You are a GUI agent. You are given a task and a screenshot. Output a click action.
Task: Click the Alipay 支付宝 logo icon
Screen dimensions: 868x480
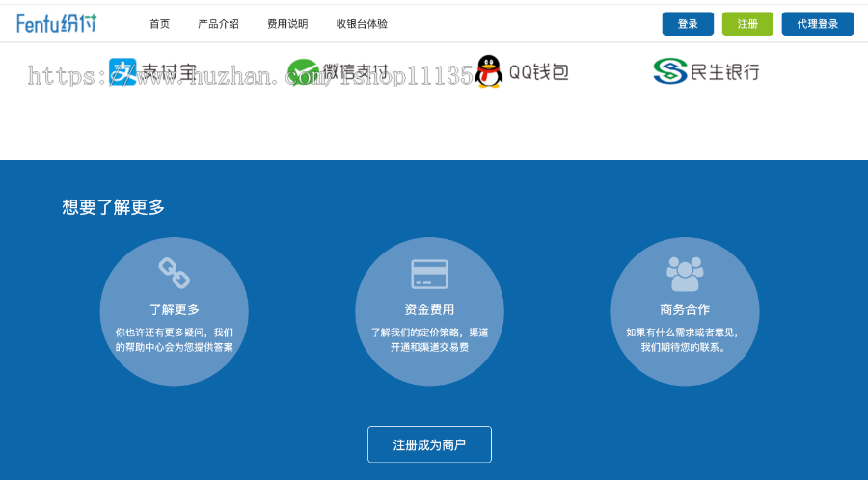coord(122,72)
